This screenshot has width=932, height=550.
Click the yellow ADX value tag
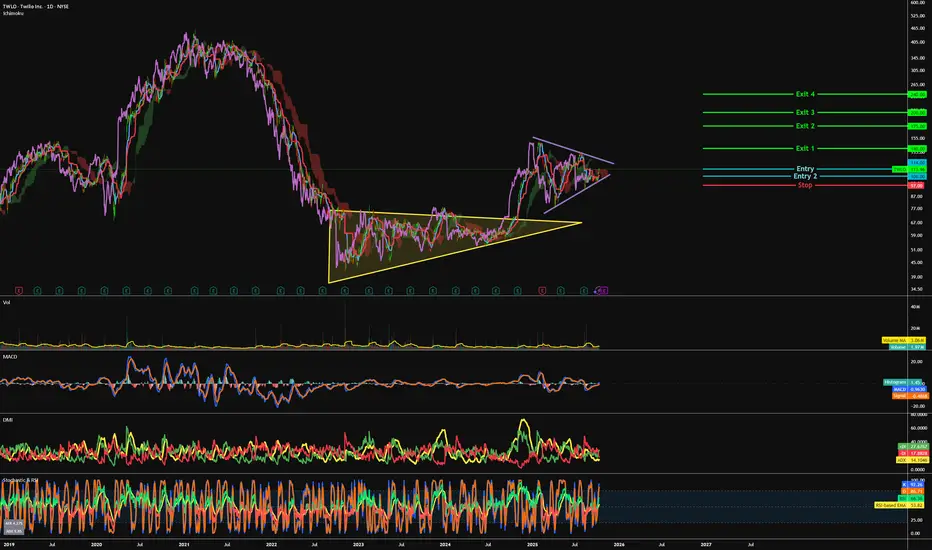coord(912,460)
